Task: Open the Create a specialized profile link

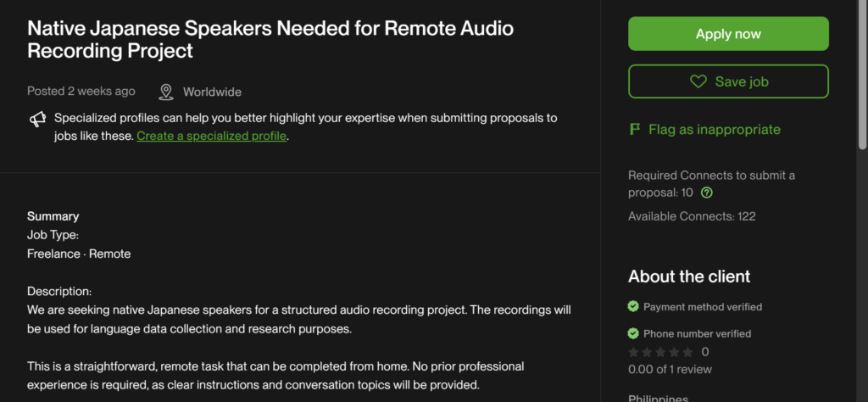Action: [212, 136]
